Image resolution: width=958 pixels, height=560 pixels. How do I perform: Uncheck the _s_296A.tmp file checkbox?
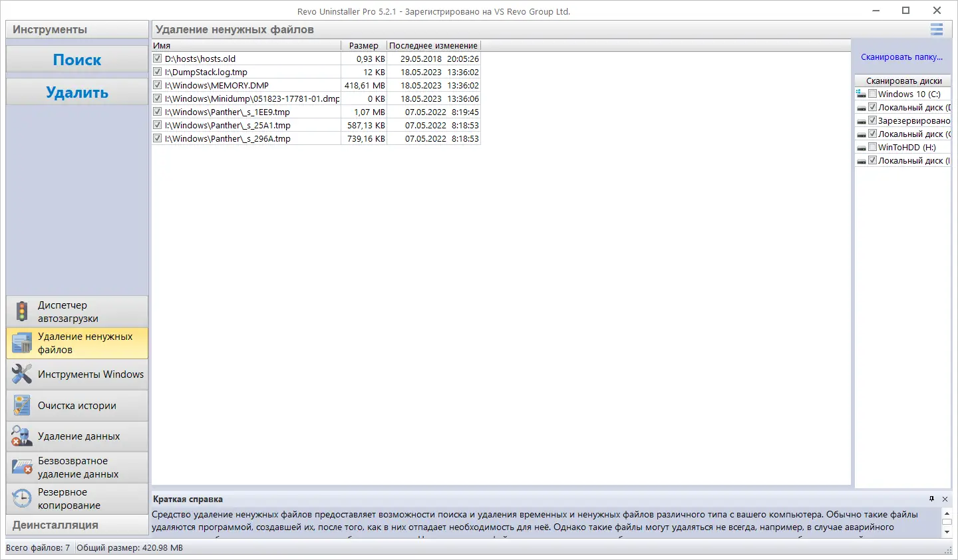click(158, 138)
